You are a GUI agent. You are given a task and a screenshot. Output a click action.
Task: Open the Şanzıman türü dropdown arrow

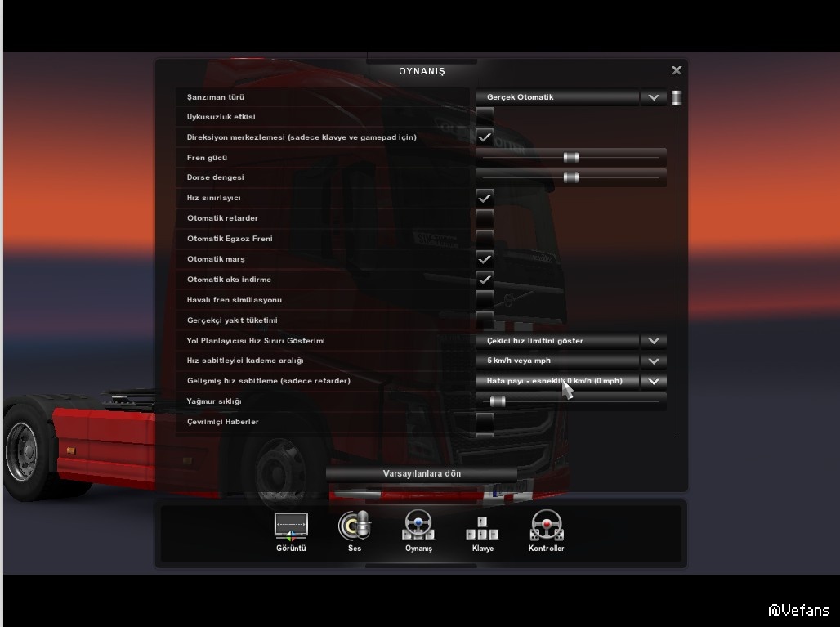pos(654,97)
